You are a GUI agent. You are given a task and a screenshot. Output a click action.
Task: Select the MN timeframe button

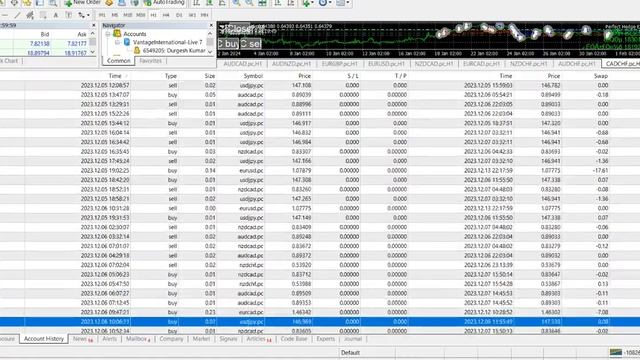coord(204,15)
